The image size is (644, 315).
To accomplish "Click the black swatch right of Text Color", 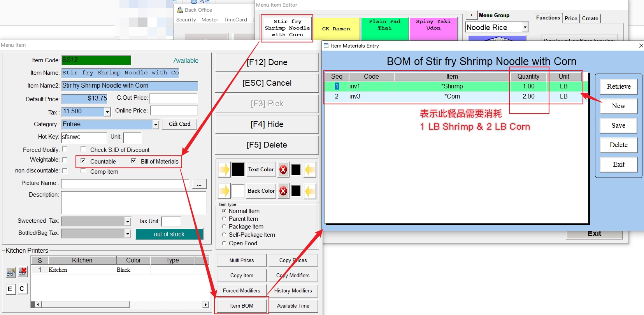I will (296, 169).
